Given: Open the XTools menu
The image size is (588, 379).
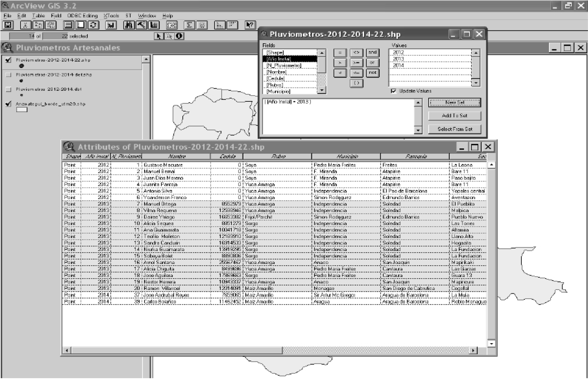Looking at the screenshot, I should [111, 16].
